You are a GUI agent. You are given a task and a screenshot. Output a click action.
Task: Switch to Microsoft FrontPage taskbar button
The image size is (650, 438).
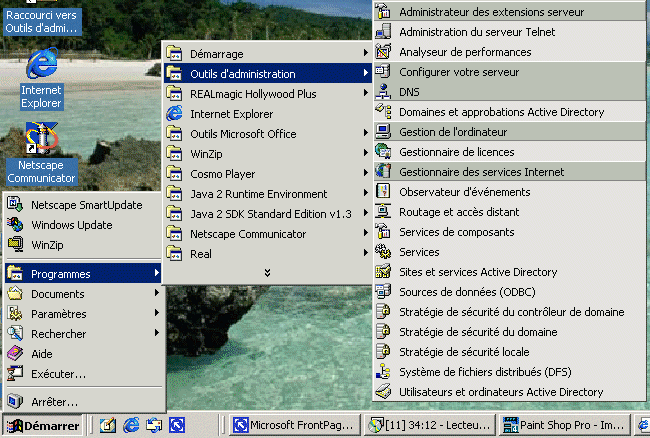[293, 425]
